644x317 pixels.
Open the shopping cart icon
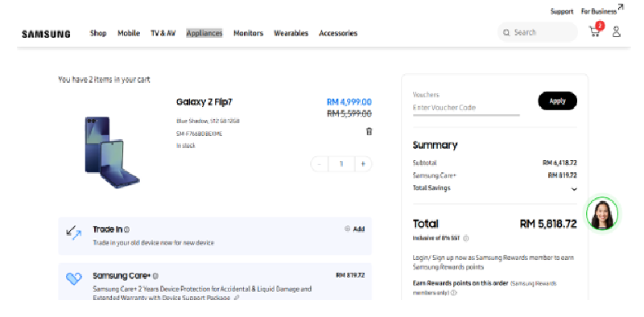tap(594, 31)
